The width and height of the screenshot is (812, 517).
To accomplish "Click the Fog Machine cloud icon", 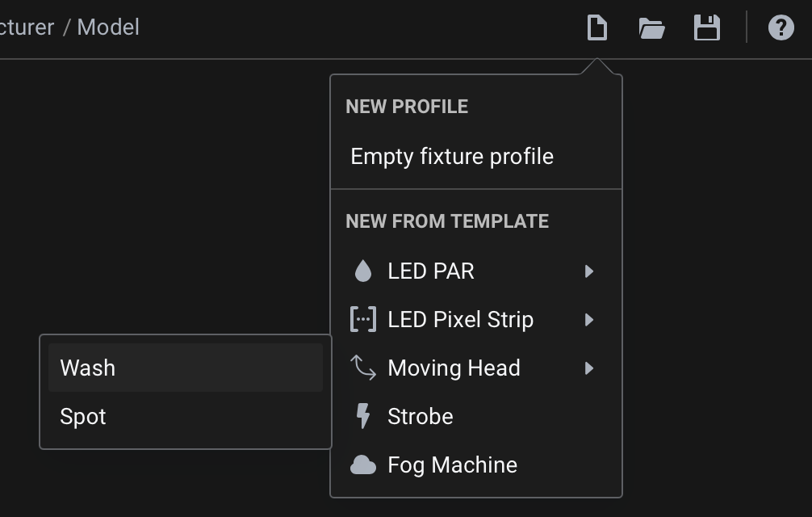I will [x=363, y=464].
